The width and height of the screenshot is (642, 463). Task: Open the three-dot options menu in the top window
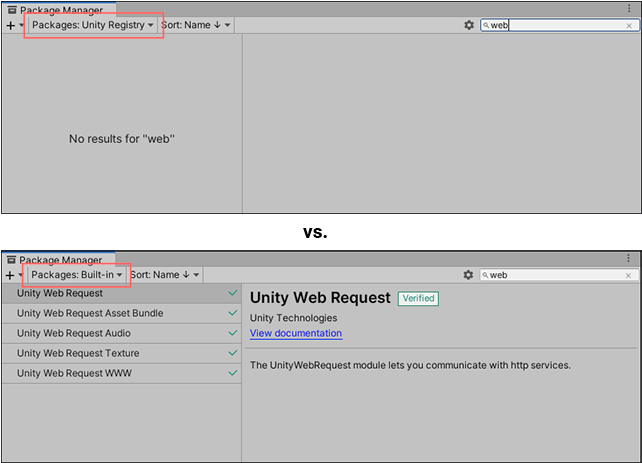[x=629, y=9]
